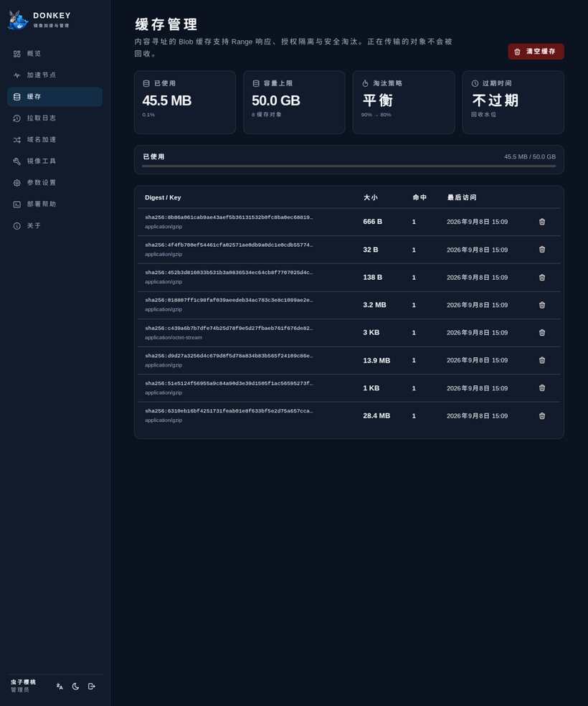The image size is (588, 706).
Task: Open 拉取日志 pull logs
Action: coord(55,118)
